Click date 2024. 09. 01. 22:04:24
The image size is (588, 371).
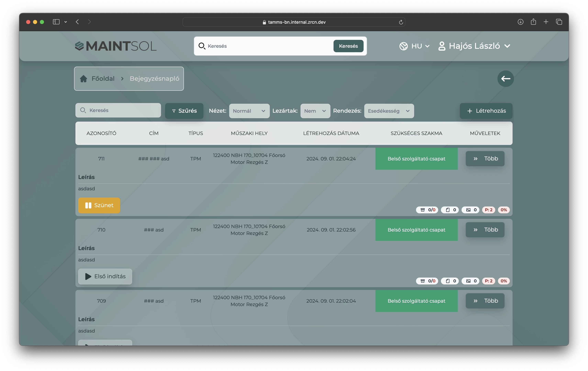click(331, 159)
